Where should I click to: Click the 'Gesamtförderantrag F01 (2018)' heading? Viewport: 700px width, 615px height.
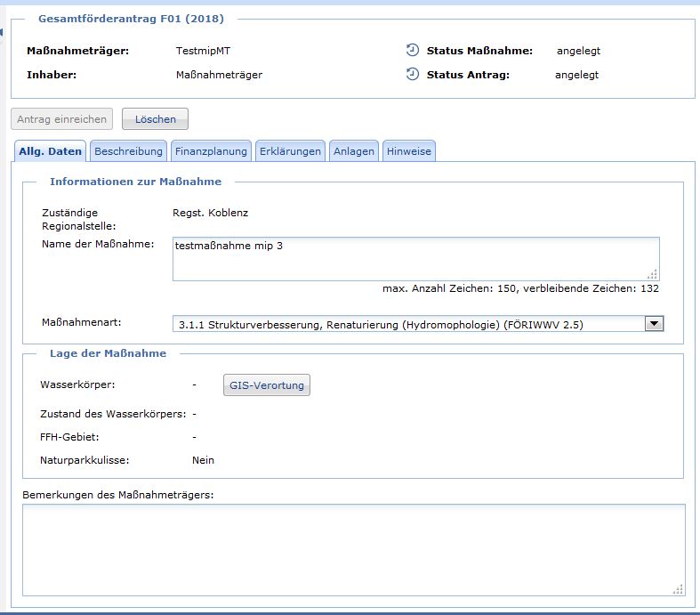click(131, 19)
